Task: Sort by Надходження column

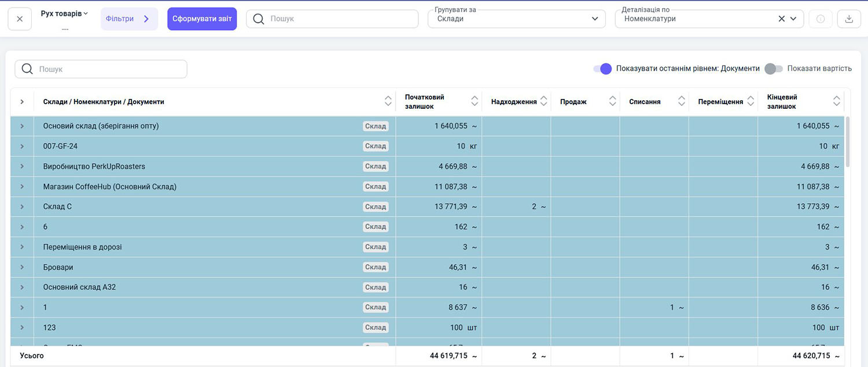Action: point(543,102)
